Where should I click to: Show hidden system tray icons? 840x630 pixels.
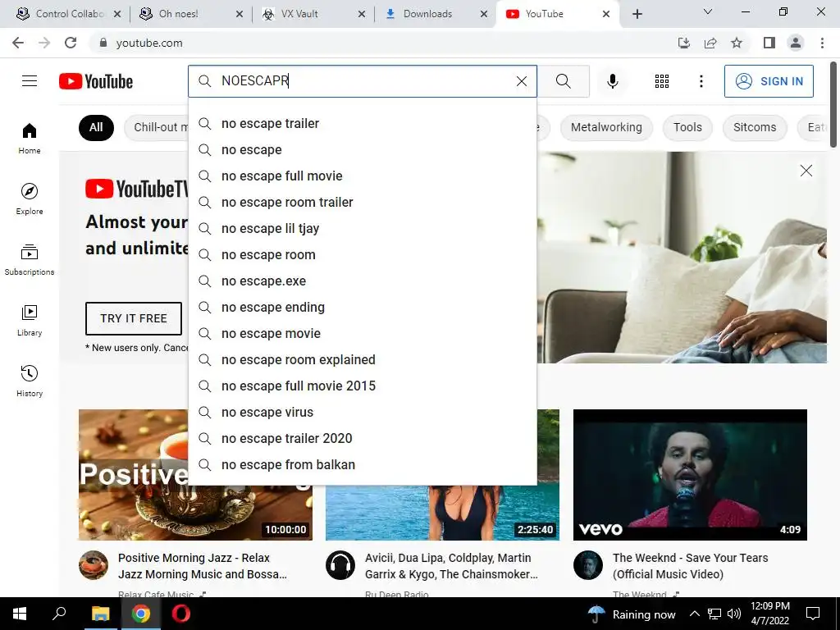click(x=694, y=614)
